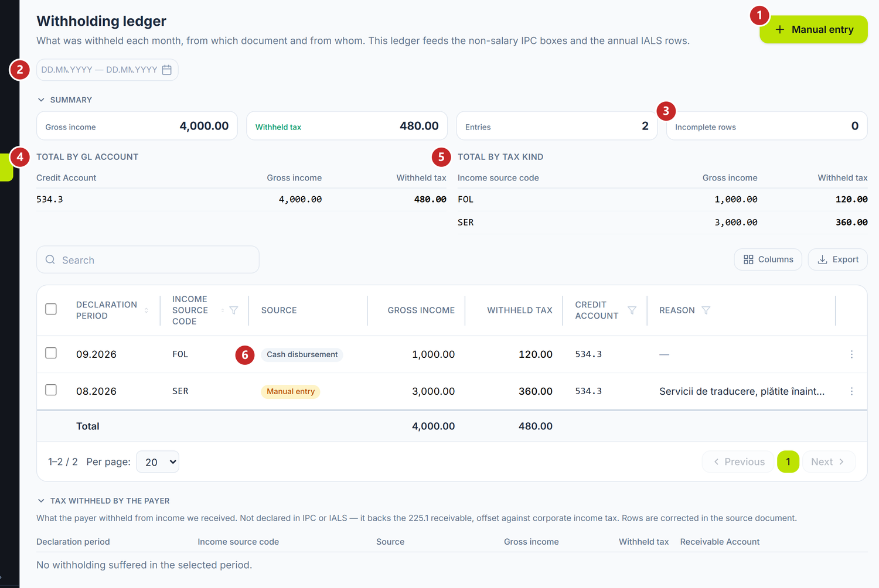Click the Entries summary card
This screenshot has height=588, width=879.
point(557,126)
